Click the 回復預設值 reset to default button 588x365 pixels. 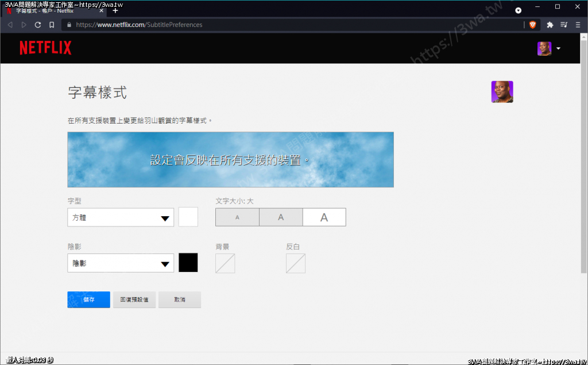[134, 299]
